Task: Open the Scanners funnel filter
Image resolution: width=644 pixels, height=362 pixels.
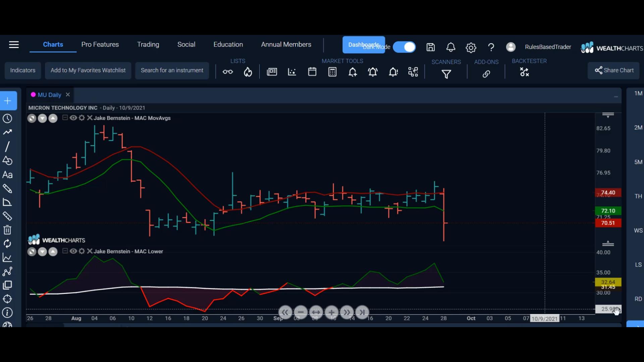Action: point(446,74)
